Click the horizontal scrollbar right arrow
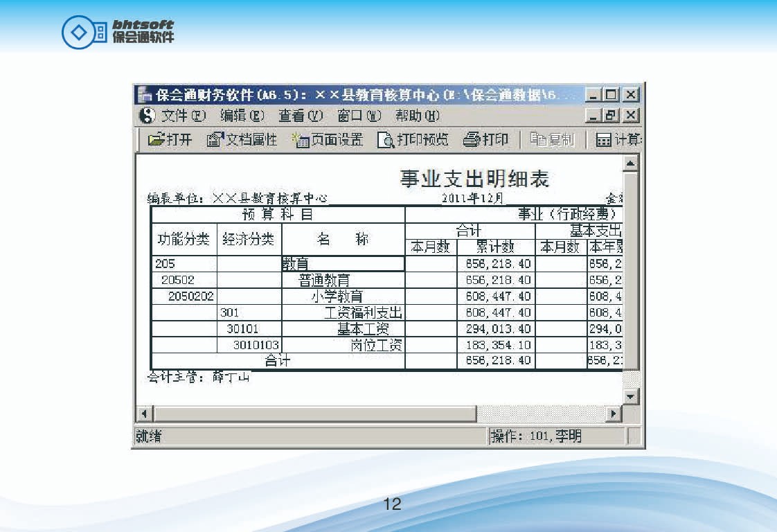 613,414
